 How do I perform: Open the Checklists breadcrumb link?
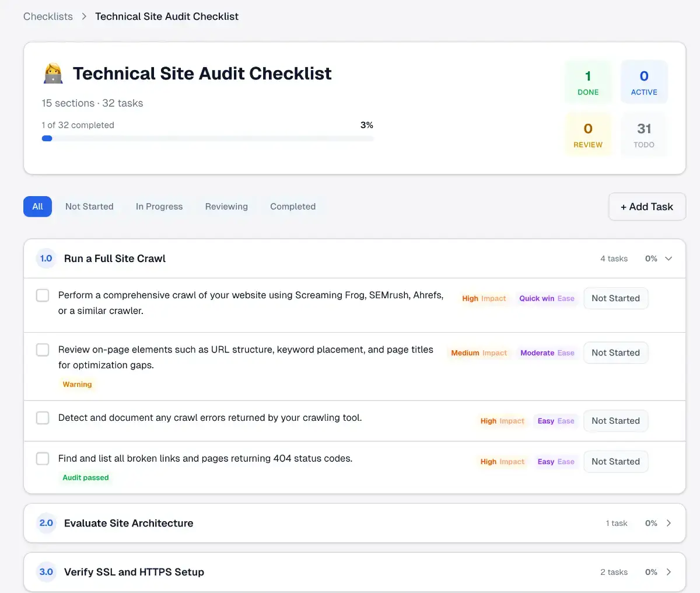pyautogui.click(x=48, y=16)
